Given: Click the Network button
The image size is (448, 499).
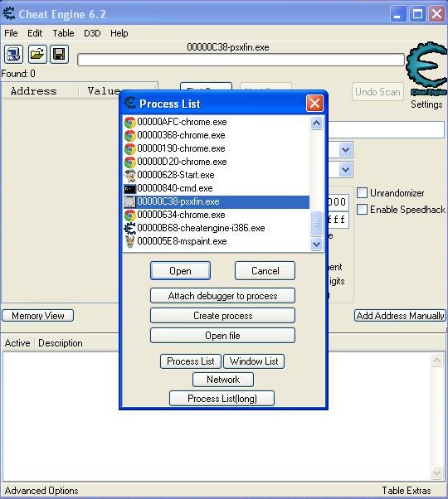Looking at the screenshot, I should (223, 380).
